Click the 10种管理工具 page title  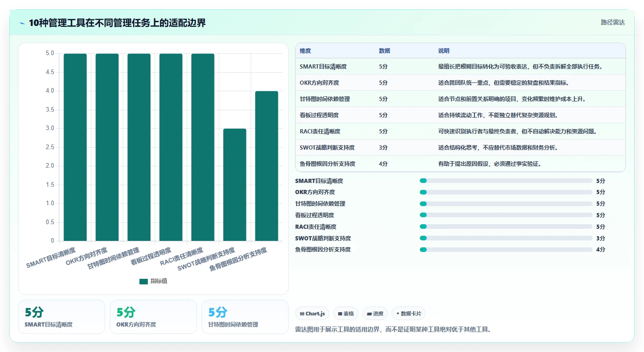[117, 23]
